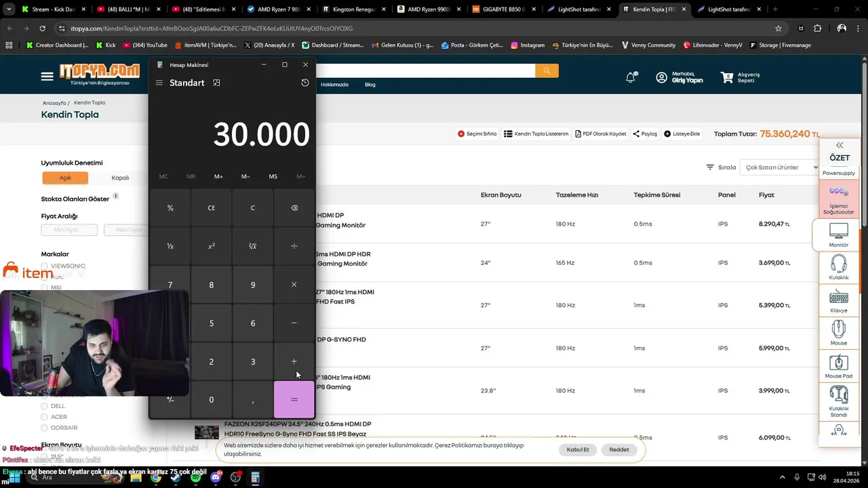Set Uyumluluk Denetimi to Kapalı

coord(120,178)
